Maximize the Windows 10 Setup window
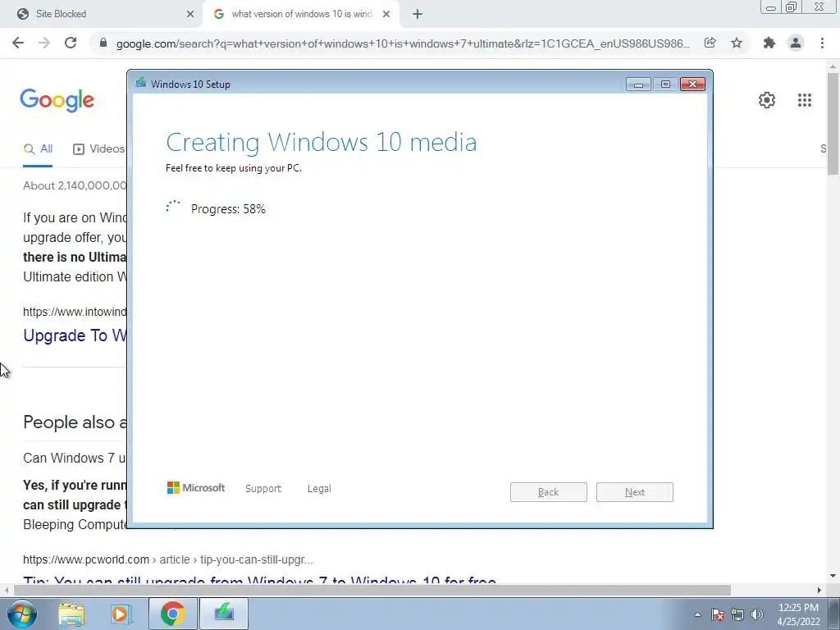The height and width of the screenshot is (630, 840). point(665,84)
